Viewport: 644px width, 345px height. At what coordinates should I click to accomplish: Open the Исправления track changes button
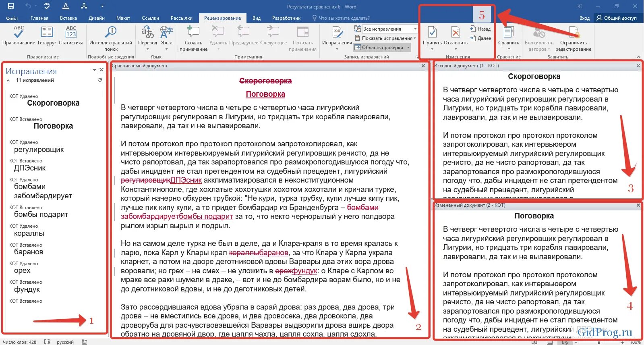tap(337, 39)
